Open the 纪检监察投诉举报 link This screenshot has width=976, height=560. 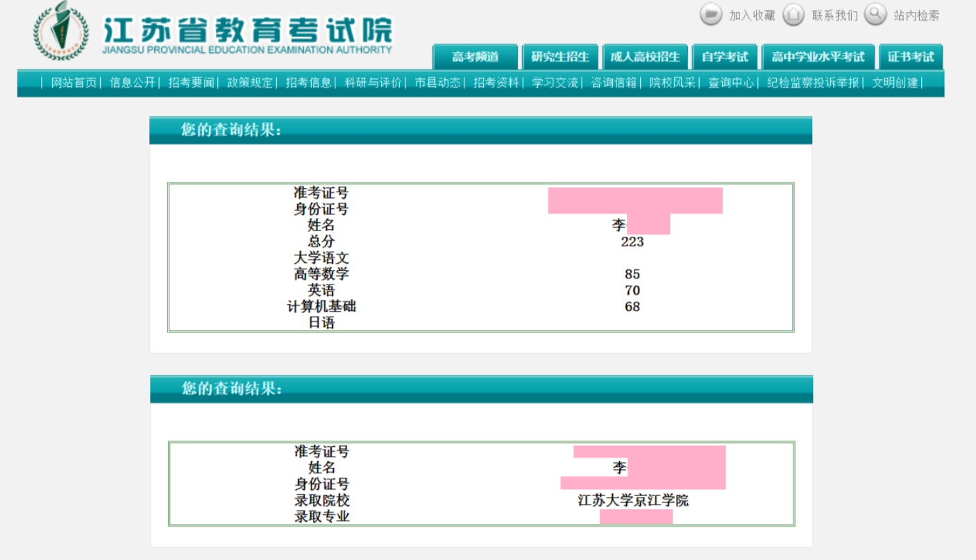[x=813, y=83]
